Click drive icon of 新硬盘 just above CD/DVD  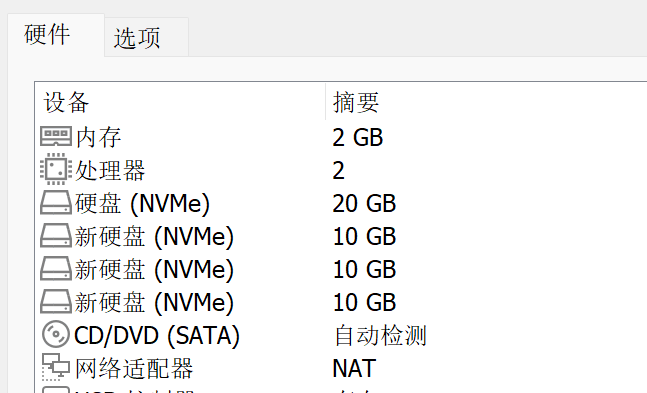click(56, 301)
